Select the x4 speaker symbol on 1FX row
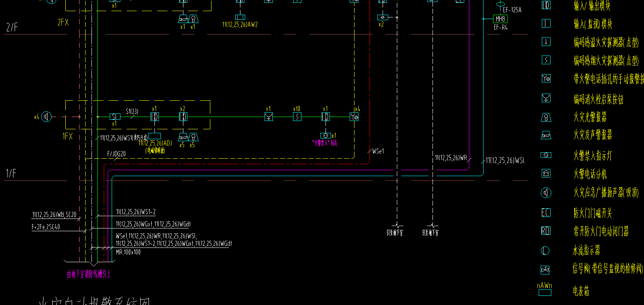This screenshot has width=644, height=305. (x=46, y=117)
